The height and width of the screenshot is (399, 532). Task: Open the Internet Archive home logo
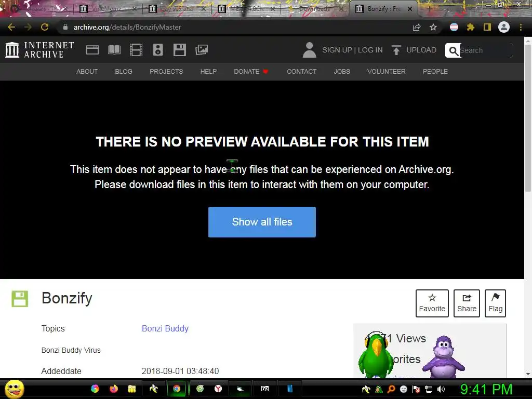tap(39, 50)
